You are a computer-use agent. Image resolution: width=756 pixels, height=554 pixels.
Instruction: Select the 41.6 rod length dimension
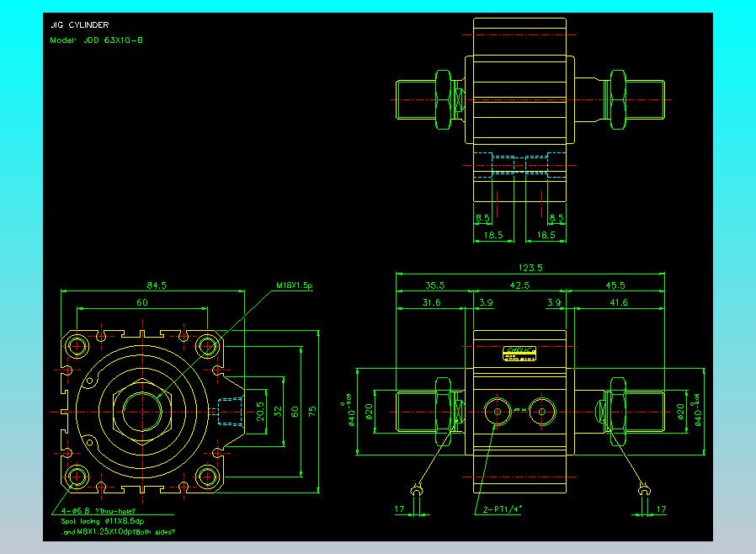(x=619, y=303)
